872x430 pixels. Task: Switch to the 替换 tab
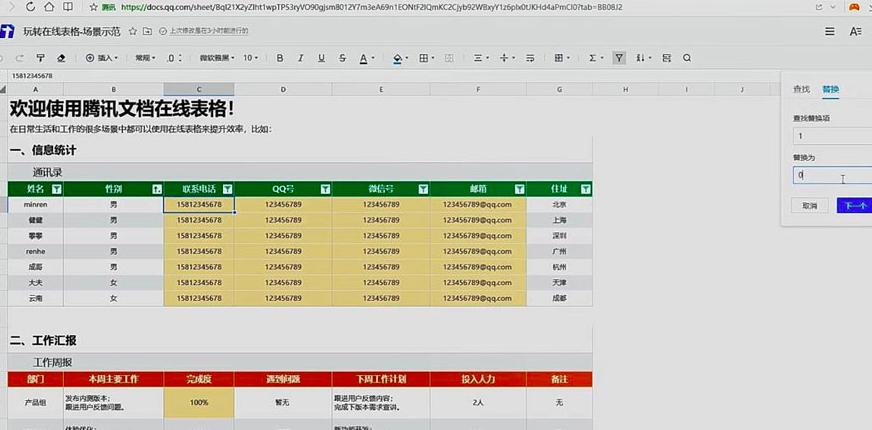(x=830, y=89)
